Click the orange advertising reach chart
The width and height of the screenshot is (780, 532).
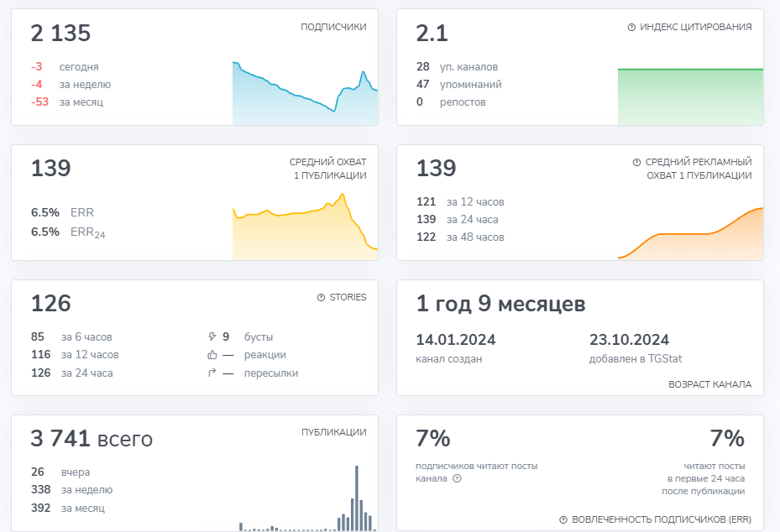click(x=690, y=239)
